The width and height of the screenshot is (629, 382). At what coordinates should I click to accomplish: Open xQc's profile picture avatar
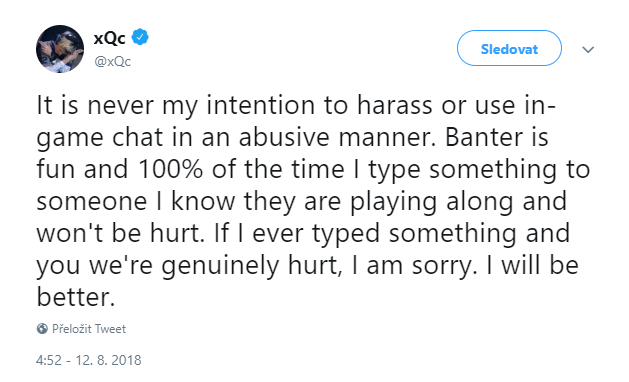point(60,49)
